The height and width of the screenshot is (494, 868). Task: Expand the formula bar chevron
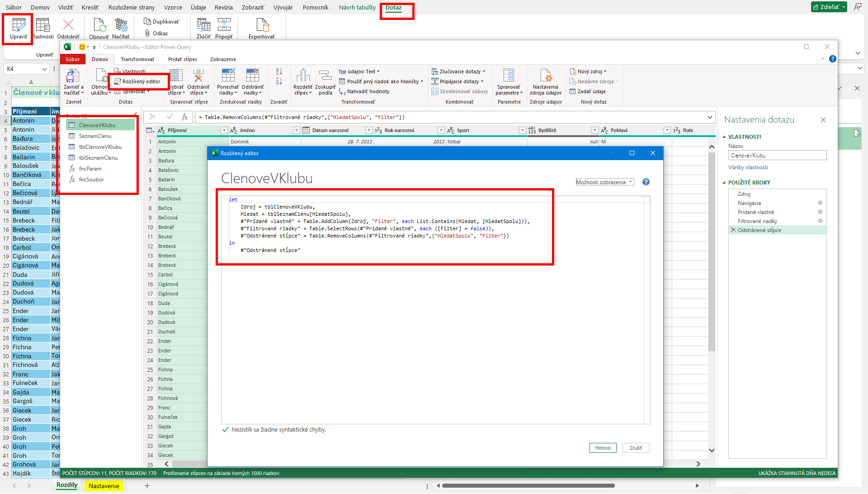point(710,117)
